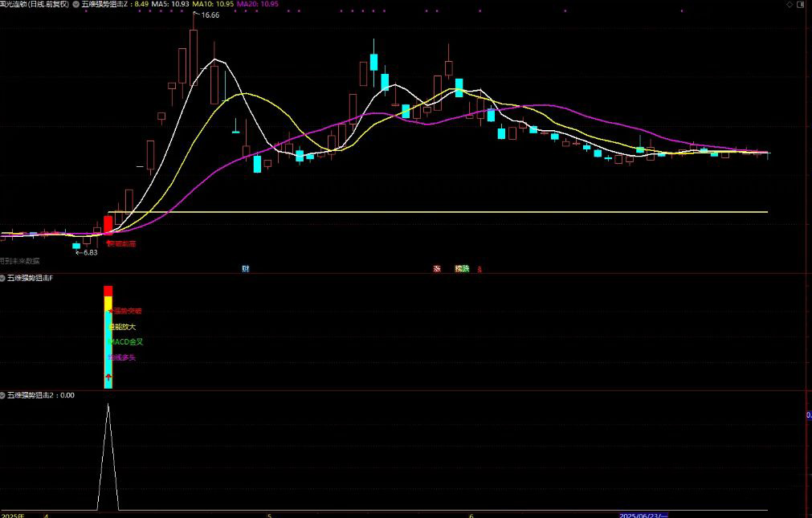The width and height of the screenshot is (812, 518).
Task: Click the 财 event marker icon
Action: point(245,269)
